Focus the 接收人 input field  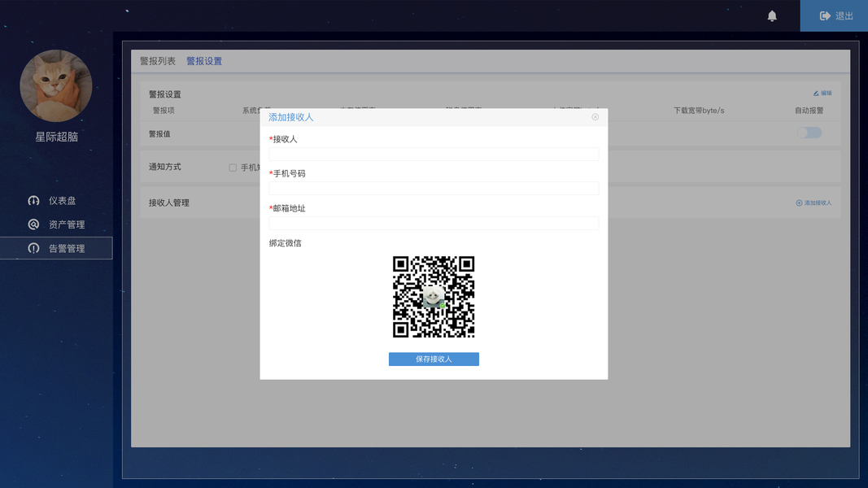[434, 154]
